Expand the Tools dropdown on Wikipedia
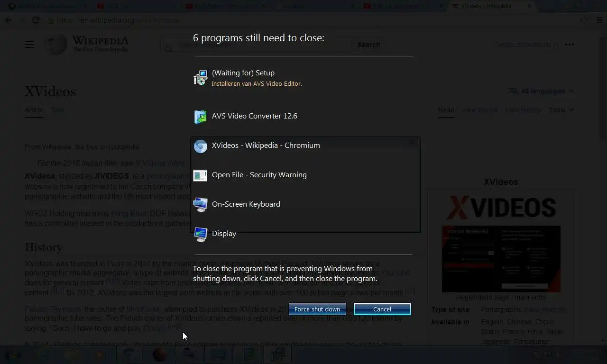The width and height of the screenshot is (607, 364). (x=561, y=110)
